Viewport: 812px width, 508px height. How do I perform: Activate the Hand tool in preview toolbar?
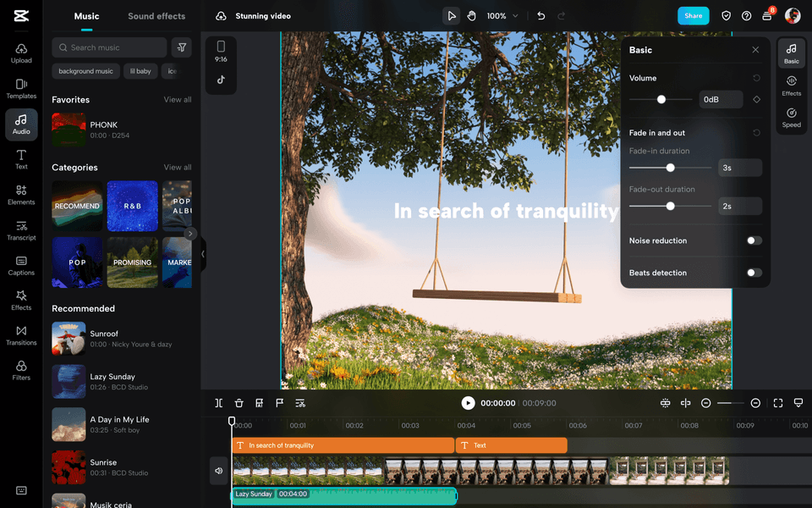click(471, 15)
